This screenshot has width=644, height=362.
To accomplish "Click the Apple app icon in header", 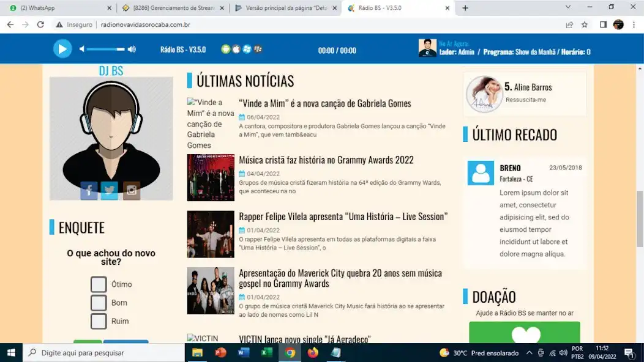I will (x=236, y=49).
